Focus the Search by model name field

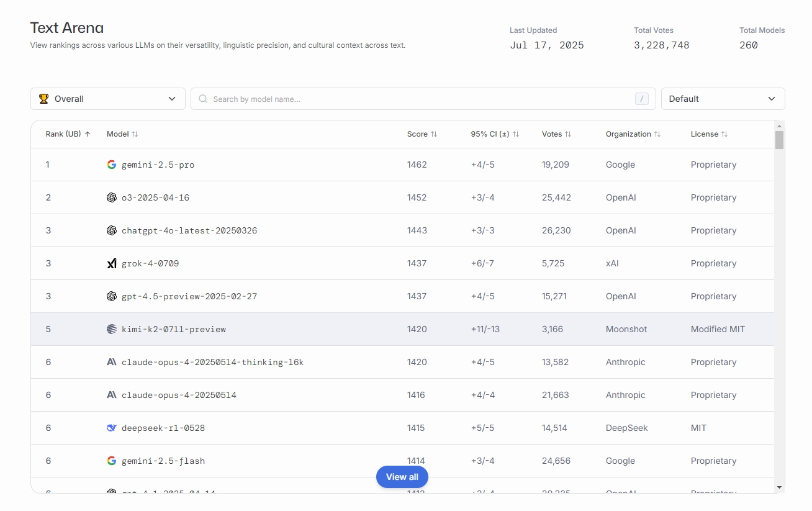(x=423, y=99)
